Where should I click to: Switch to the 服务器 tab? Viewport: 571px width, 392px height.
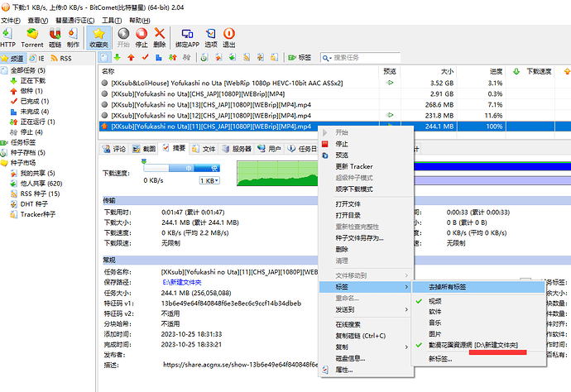click(x=237, y=149)
